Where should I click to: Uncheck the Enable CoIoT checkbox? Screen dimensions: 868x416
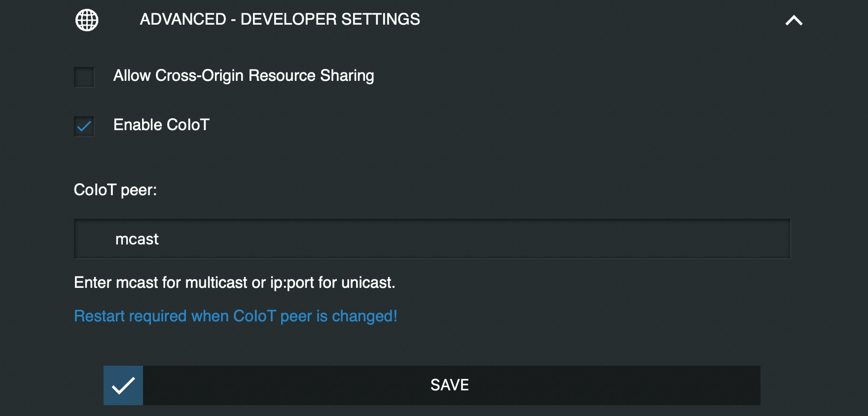(x=84, y=126)
